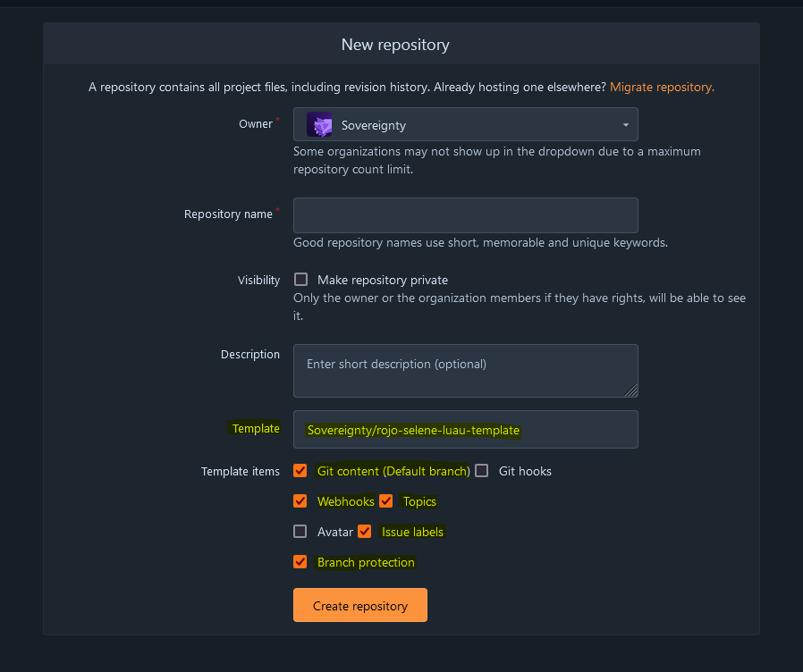Toggle off the Branch protection checkbox
The image size is (803, 672).
pos(300,562)
